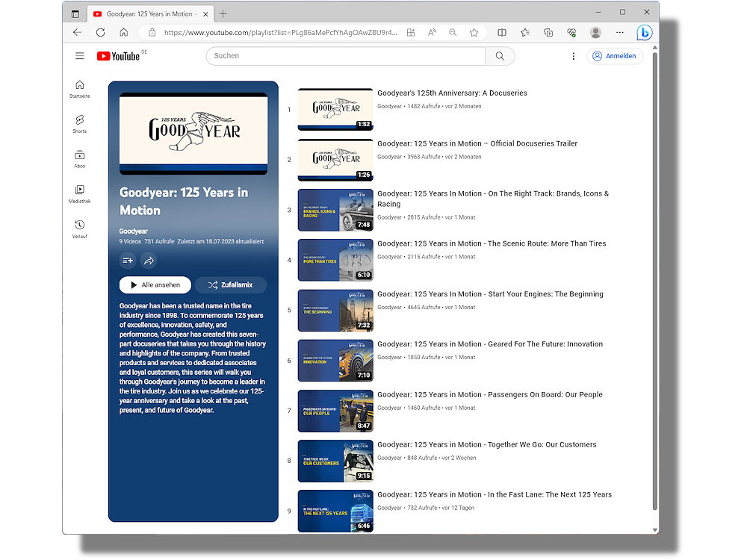
Task: Open title Start Your Engines: The Beginning
Action: [x=490, y=293]
